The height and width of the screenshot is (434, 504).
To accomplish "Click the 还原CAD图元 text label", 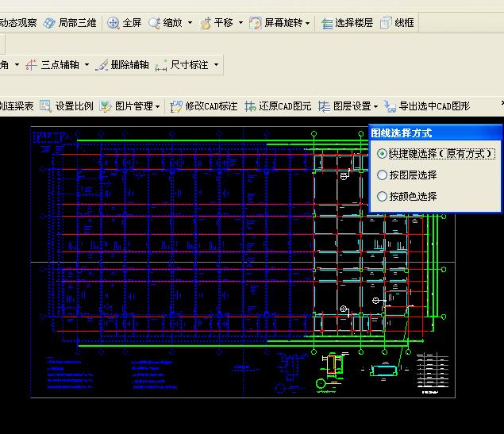I will point(285,106).
